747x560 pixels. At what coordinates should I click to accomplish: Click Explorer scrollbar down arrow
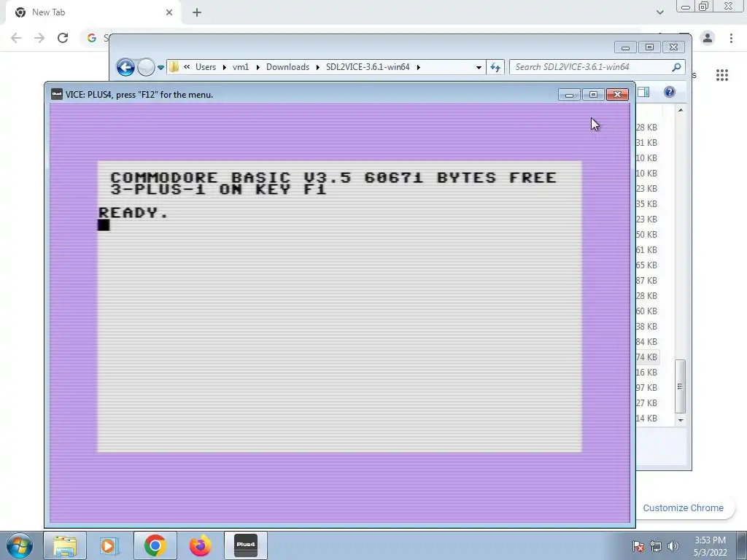click(681, 420)
